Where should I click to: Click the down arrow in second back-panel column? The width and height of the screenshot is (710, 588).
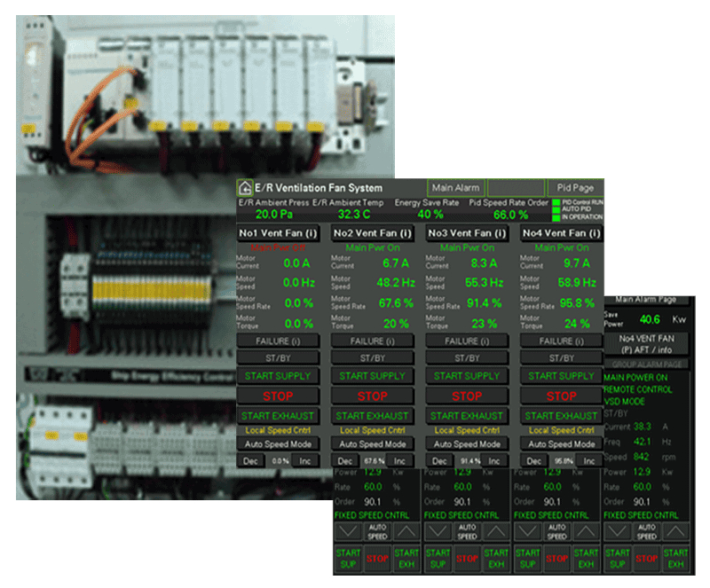(x=438, y=531)
